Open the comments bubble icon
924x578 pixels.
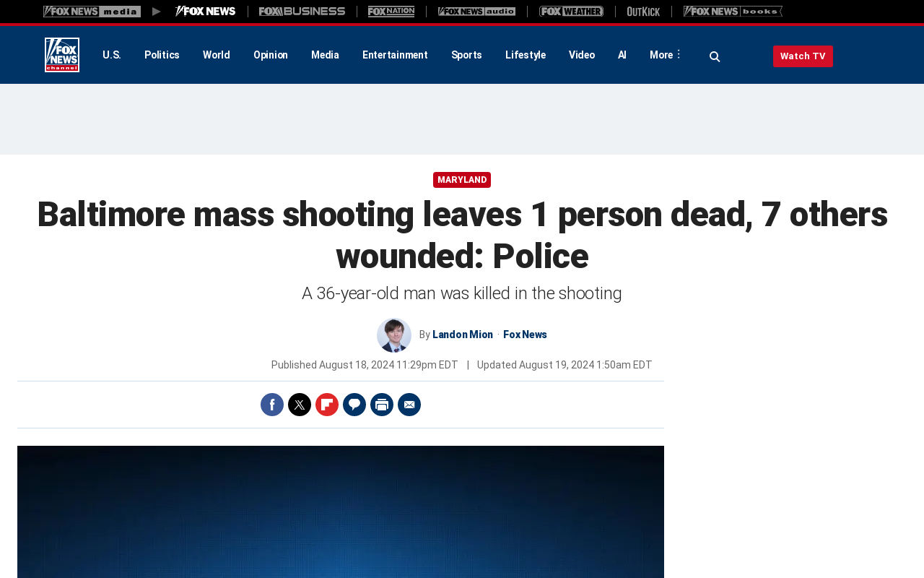pos(354,405)
